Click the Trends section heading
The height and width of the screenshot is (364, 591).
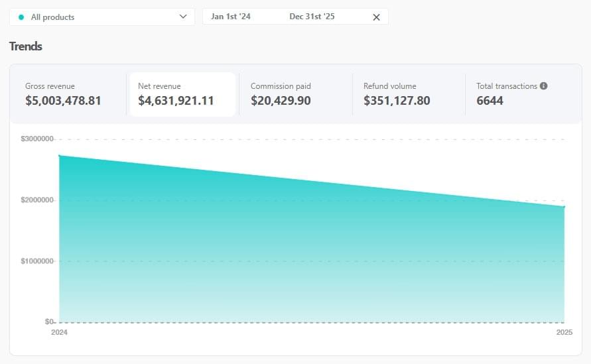tap(26, 46)
